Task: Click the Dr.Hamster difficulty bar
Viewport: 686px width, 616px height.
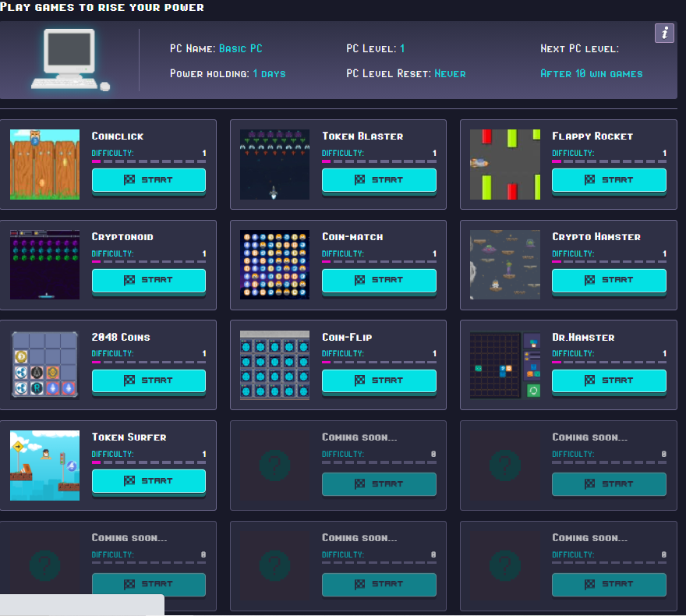Action: click(x=609, y=363)
